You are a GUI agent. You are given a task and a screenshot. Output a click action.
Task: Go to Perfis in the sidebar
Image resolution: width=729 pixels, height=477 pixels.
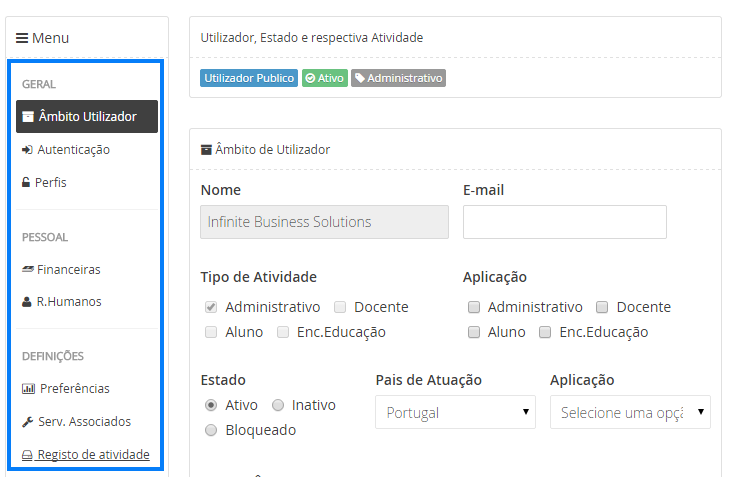point(51,183)
